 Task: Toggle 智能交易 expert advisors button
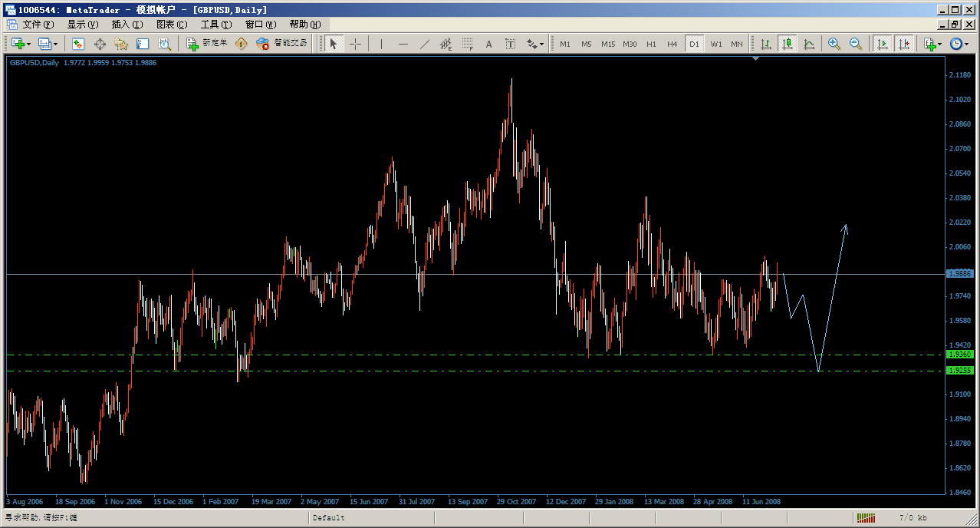(282, 44)
